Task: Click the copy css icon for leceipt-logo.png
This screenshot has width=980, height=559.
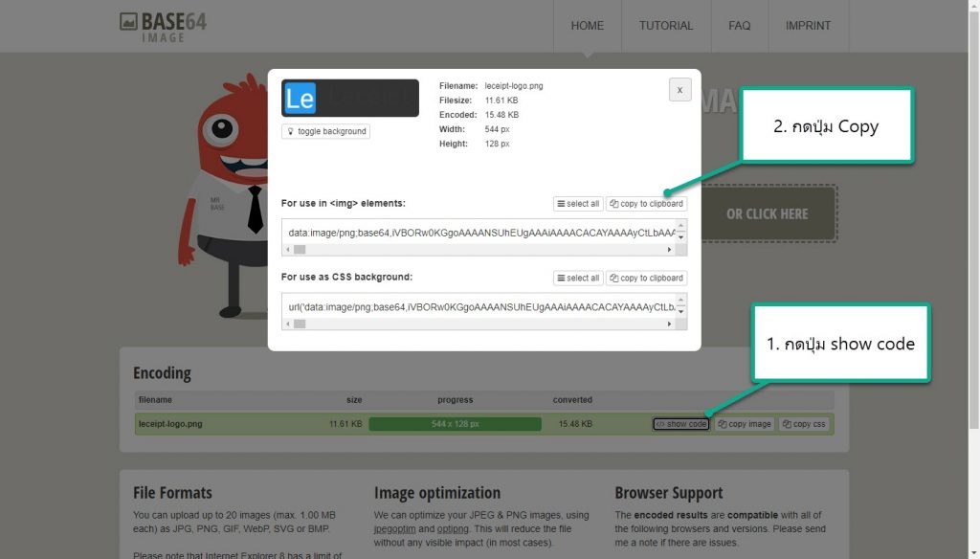Action: [x=804, y=423]
